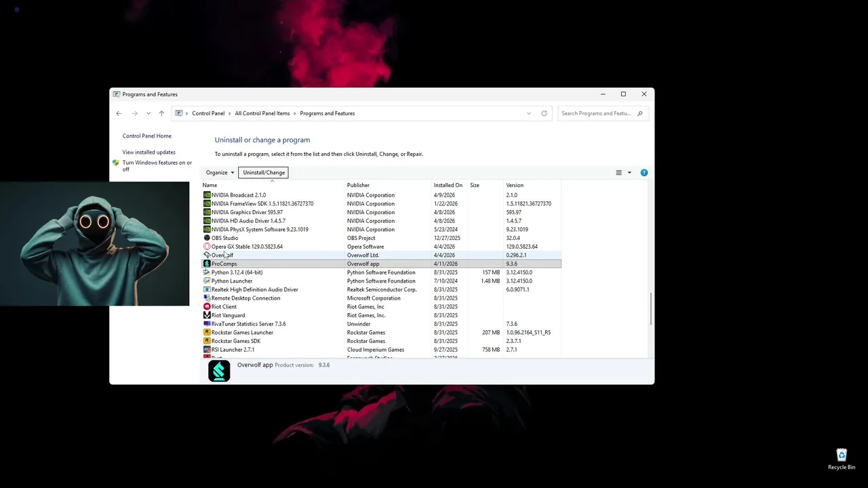This screenshot has height=488, width=868.
Task: Click the Refresh icon in address bar
Action: 544,113
